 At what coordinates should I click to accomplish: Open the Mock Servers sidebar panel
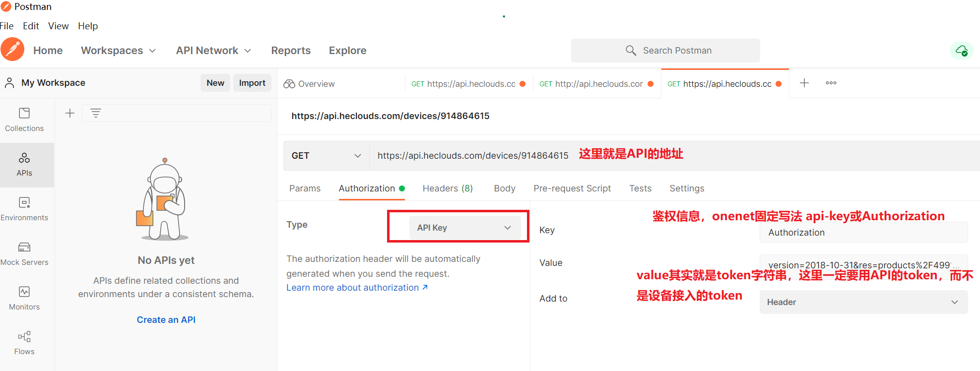[x=24, y=253]
